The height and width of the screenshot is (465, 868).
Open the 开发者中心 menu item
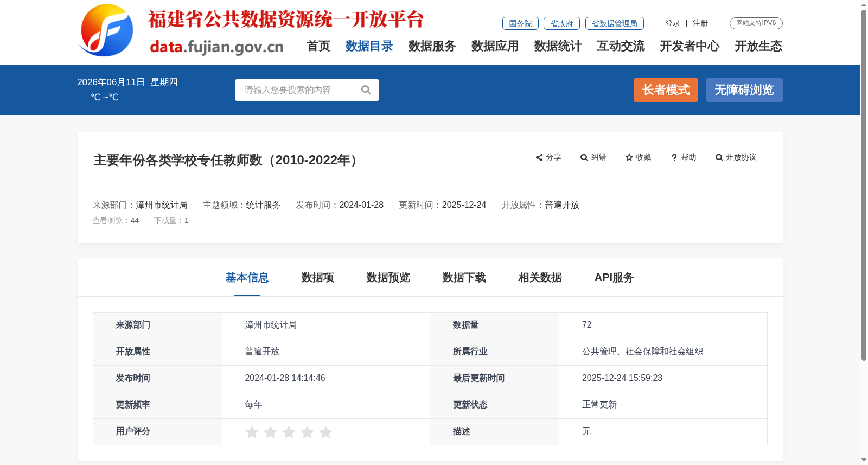pyautogui.click(x=690, y=46)
